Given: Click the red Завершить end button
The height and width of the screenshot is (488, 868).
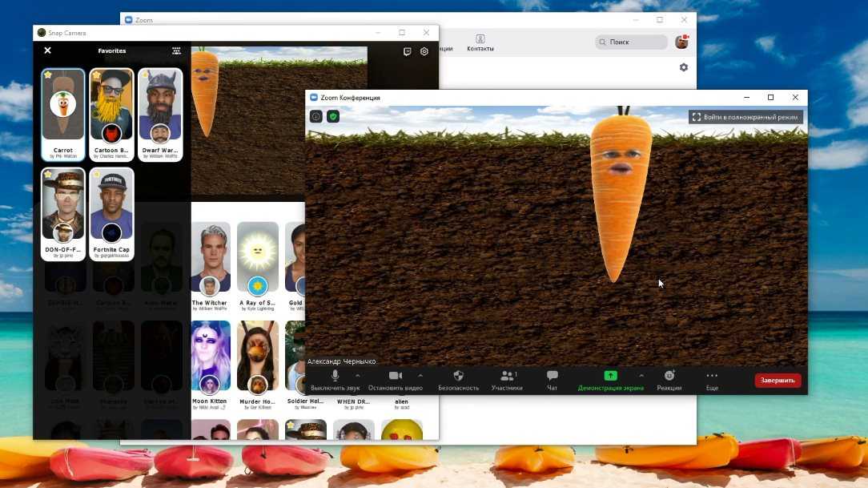Looking at the screenshot, I should coord(777,381).
